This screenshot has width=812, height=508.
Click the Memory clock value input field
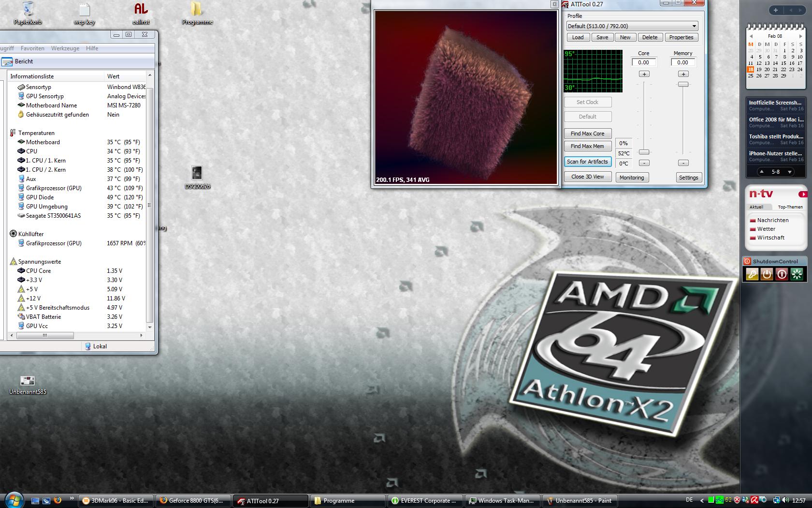(683, 62)
